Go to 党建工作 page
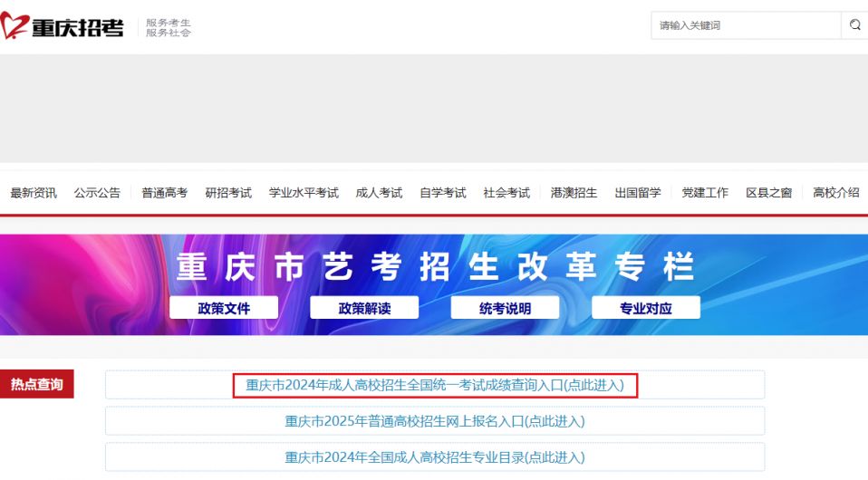This screenshot has height=480, width=868. 705,193
